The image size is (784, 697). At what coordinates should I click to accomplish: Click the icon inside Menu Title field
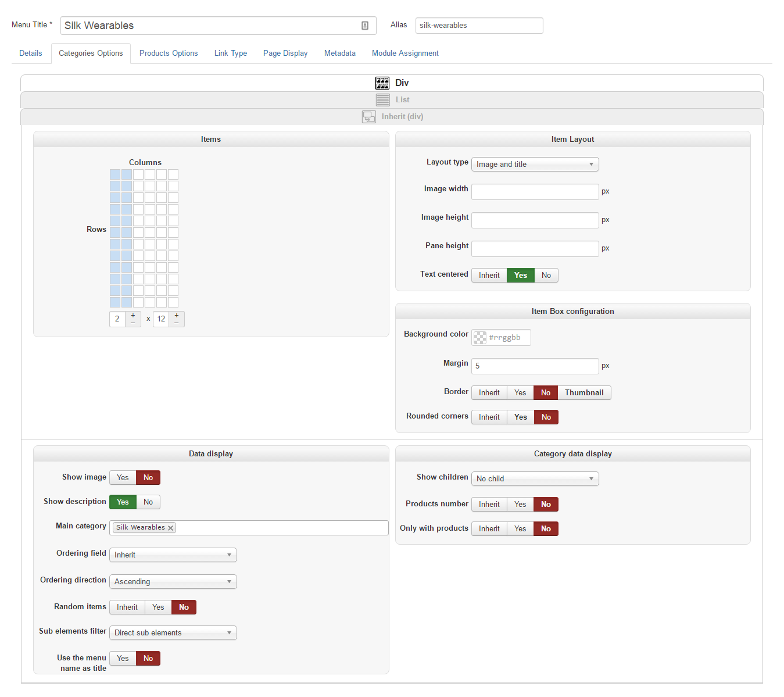point(365,26)
